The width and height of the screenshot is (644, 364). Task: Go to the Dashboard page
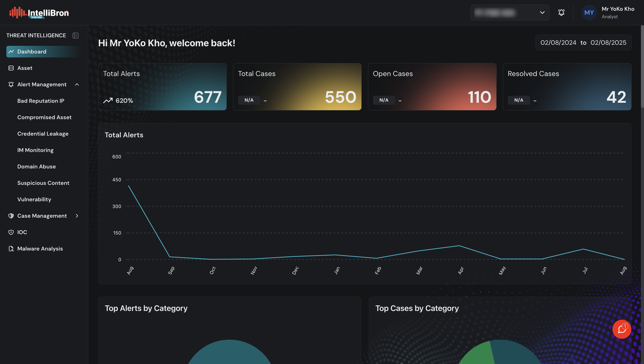(x=44, y=51)
